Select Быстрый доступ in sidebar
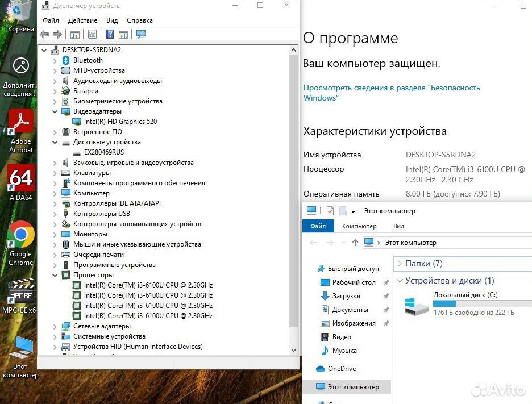This screenshot has height=404, width=532. pos(348,269)
